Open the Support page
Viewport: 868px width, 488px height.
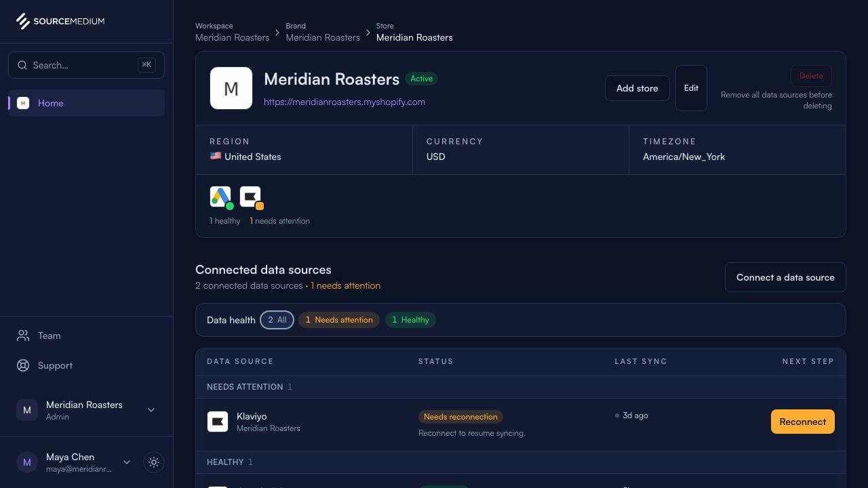pos(86,365)
